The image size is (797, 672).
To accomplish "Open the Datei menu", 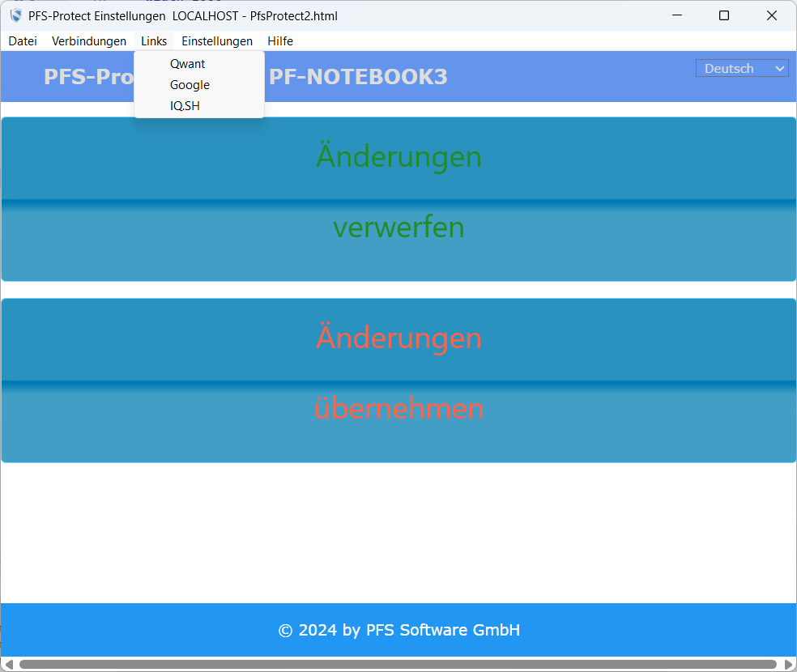I will click(23, 41).
